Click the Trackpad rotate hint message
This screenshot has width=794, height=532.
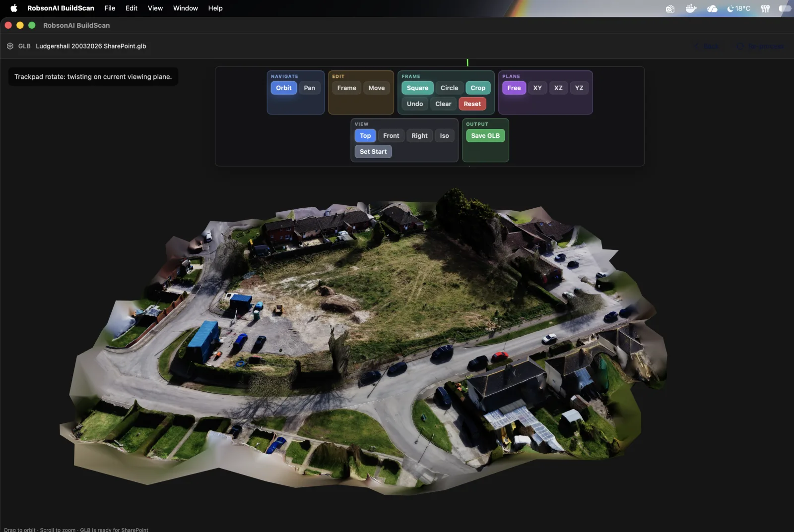(x=93, y=77)
